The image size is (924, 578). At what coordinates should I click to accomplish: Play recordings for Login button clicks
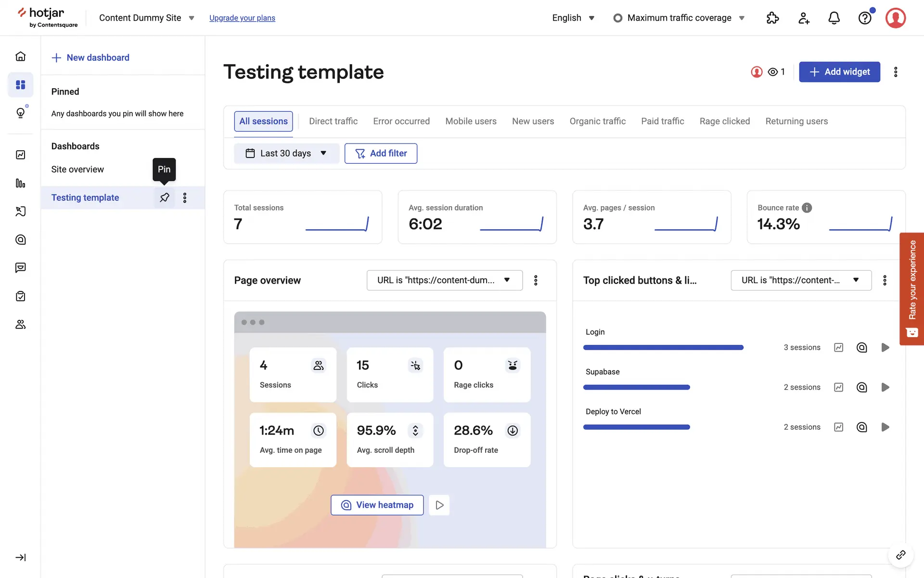click(x=885, y=347)
